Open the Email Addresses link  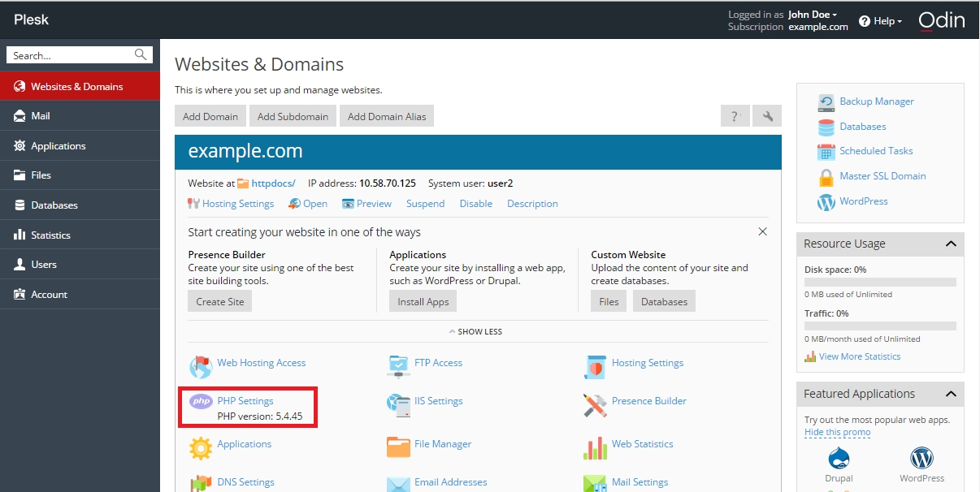451,482
